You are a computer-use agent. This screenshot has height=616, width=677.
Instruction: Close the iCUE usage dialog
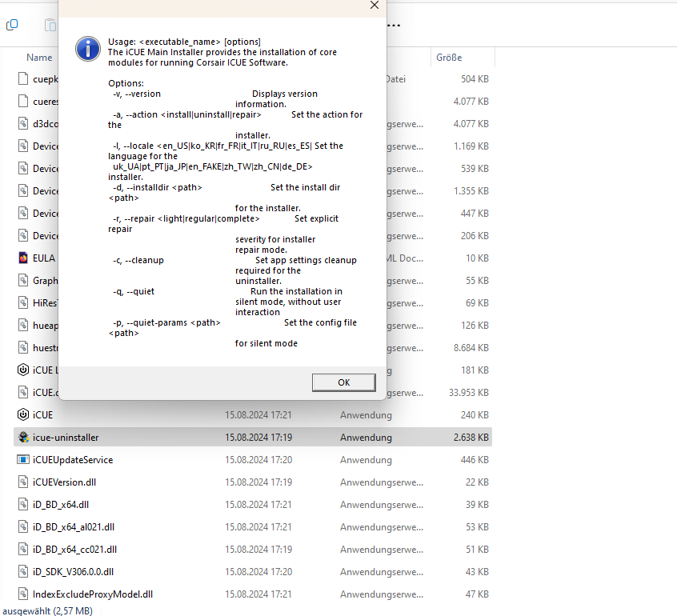pos(375,5)
